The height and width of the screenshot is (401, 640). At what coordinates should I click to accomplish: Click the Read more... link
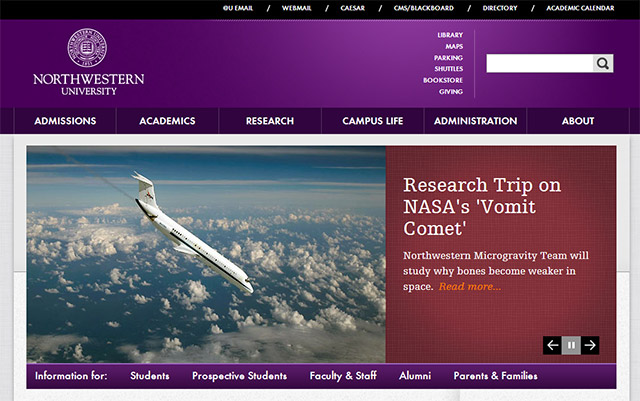[x=470, y=286]
